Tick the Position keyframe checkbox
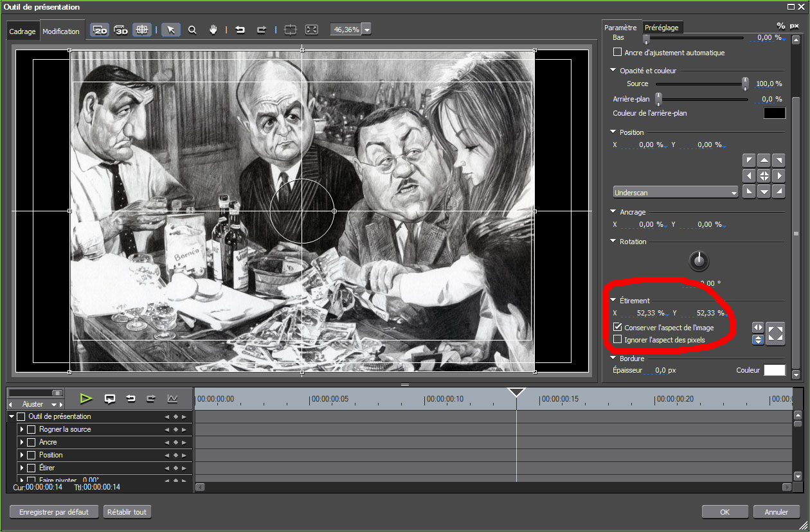The width and height of the screenshot is (810, 532). coord(31,455)
